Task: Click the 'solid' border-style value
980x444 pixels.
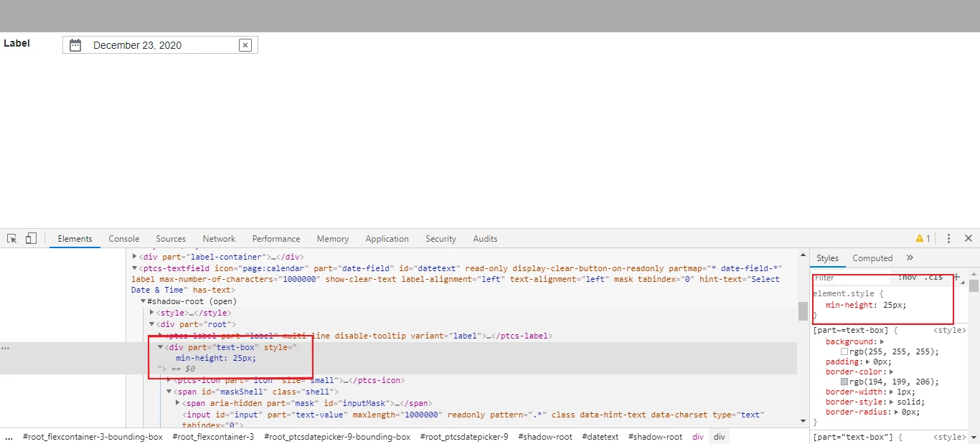Action: (910, 402)
